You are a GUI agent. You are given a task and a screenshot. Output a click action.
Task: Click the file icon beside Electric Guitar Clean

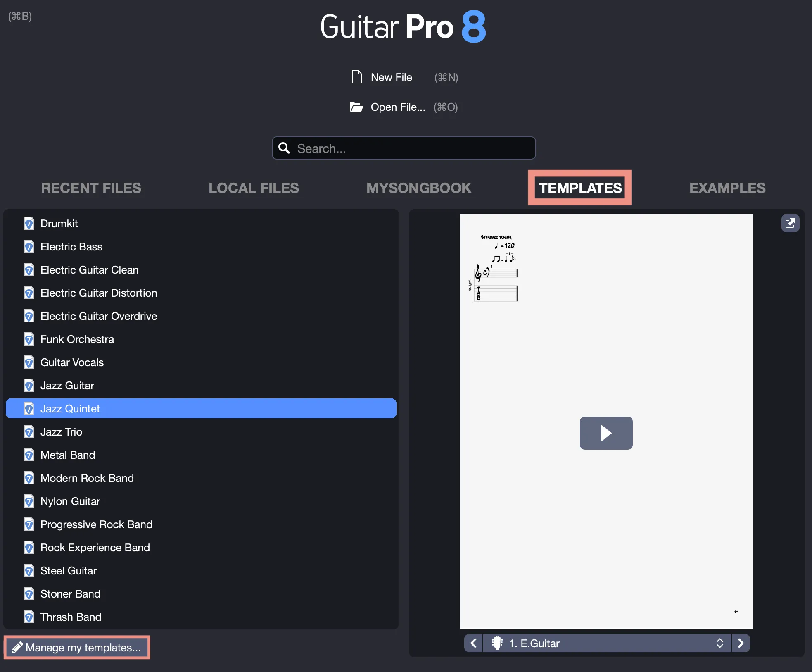(x=29, y=270)
